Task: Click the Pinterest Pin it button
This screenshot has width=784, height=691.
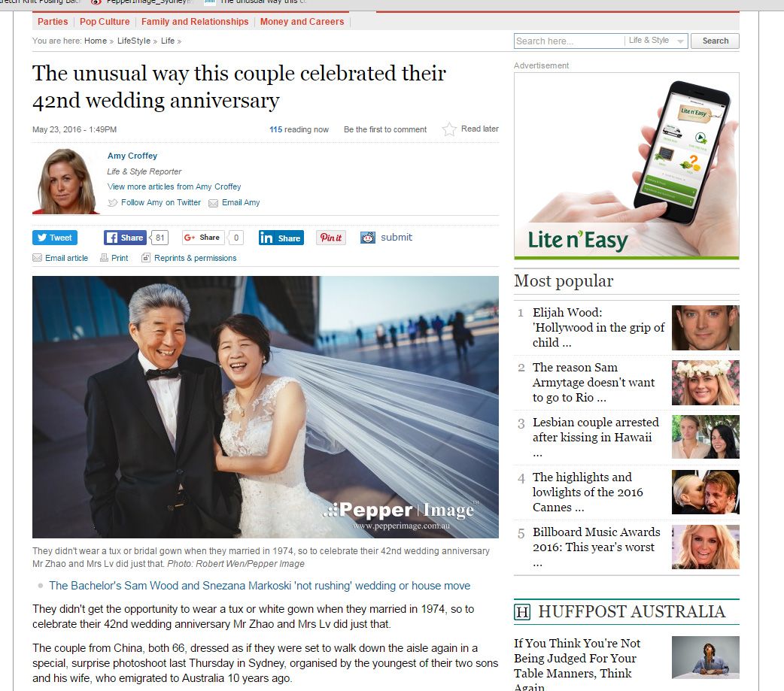Action: (330, 238)
